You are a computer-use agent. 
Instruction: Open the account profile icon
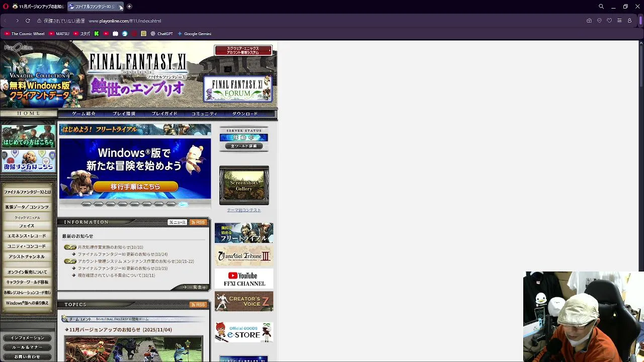coord(629,21)
